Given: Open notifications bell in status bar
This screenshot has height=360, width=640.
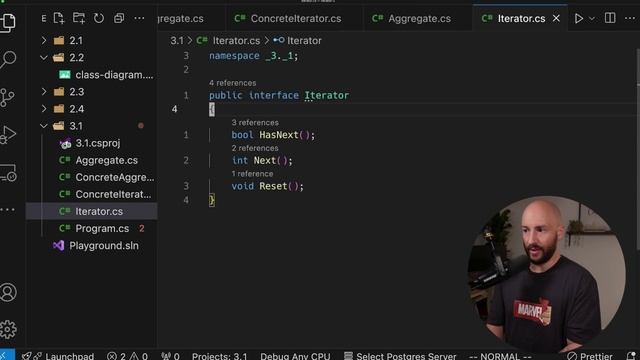Looking at the screenshot, I should pyautogui.click(x=631, y=356).
